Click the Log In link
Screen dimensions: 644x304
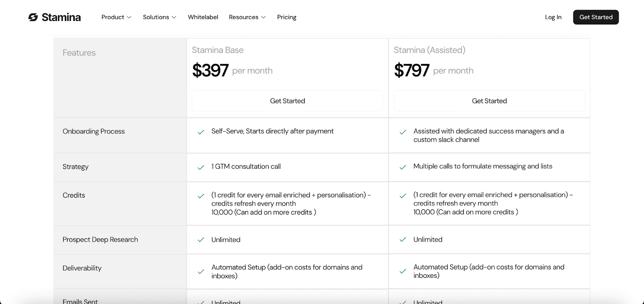click(553, 17)
